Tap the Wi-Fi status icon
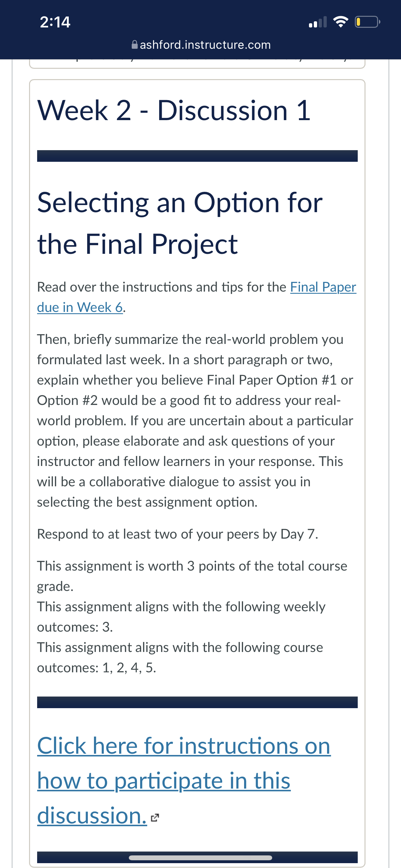Viewport: 401px width, 868px height. (x=340, y=22)
